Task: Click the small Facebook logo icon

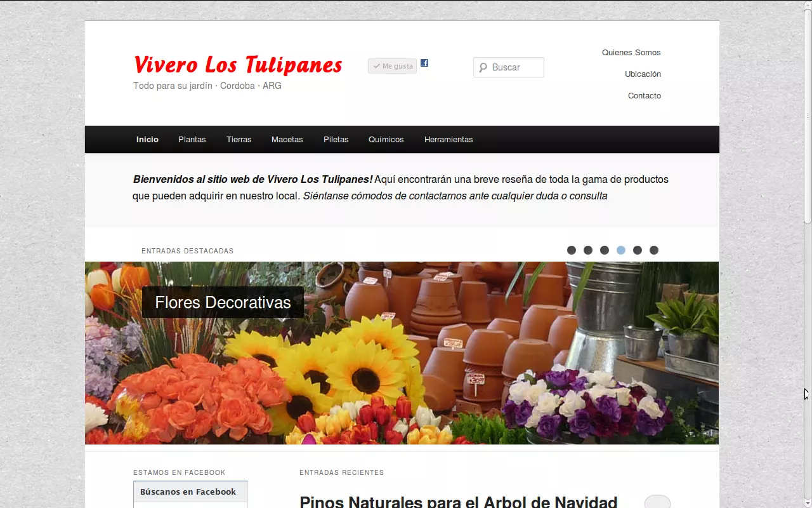Action: (x=424, y=63)
